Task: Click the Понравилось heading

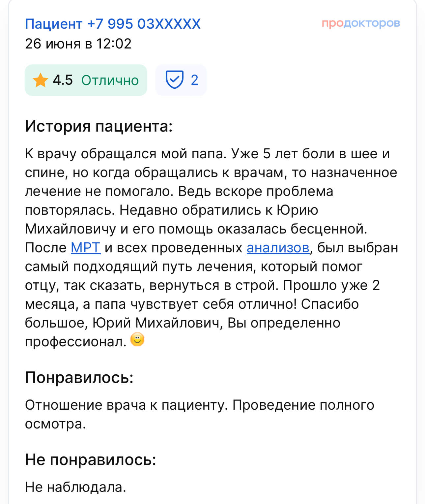Action: coord(79,377)
